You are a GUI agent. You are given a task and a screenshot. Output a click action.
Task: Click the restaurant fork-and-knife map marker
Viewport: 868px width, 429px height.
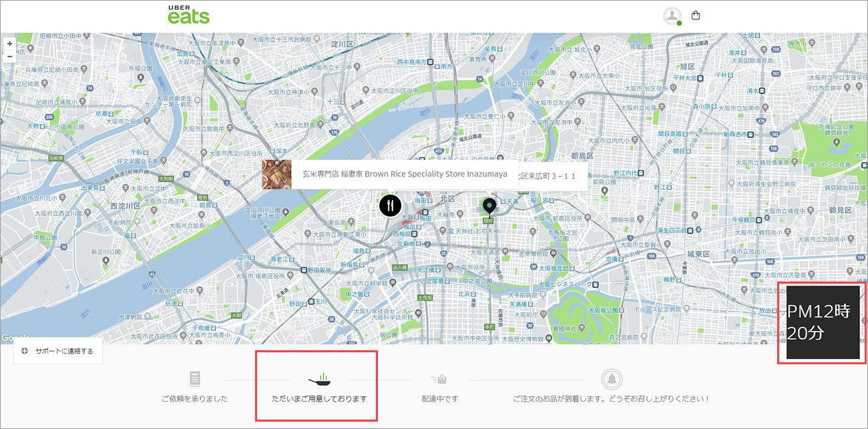point(390,205)
